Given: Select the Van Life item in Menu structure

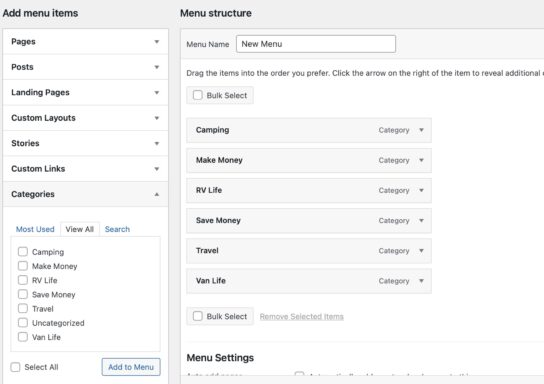Looking at the screenshot, I should click(309, 281).
